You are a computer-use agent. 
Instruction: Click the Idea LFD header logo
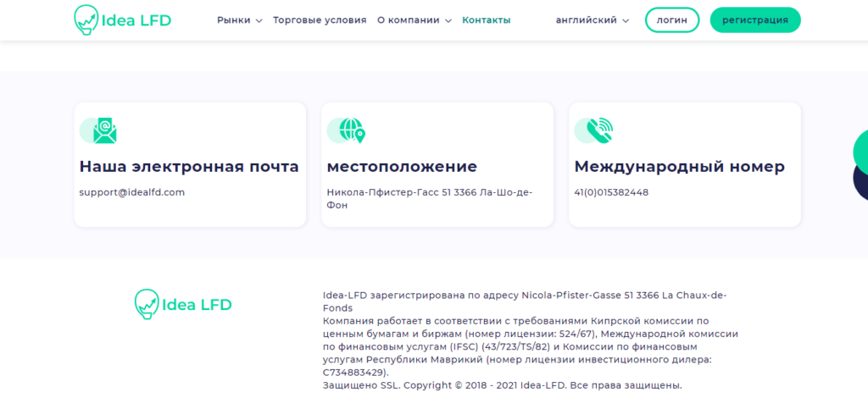(123, 20)
